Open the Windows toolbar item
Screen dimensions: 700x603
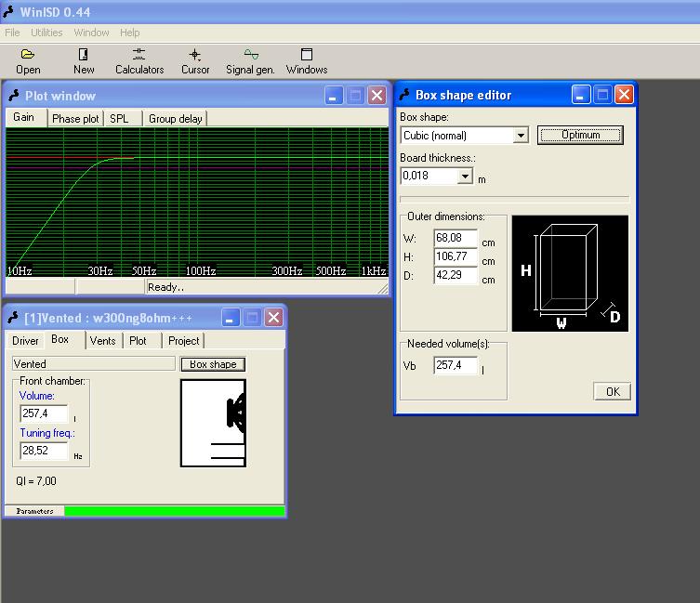coord(307,61)
